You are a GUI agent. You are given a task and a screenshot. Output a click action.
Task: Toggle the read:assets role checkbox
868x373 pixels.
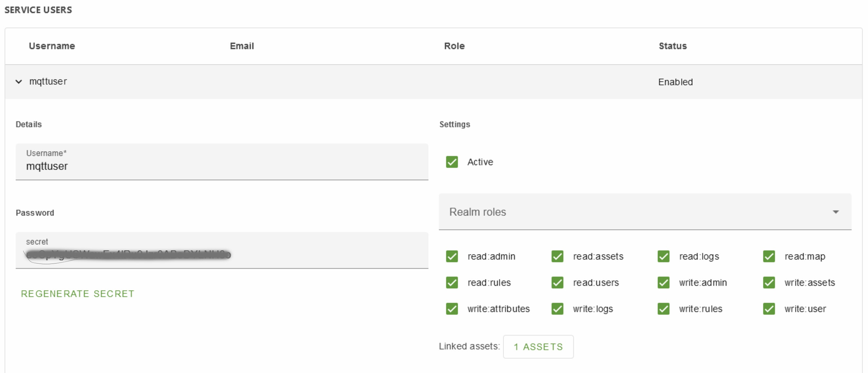557,256
